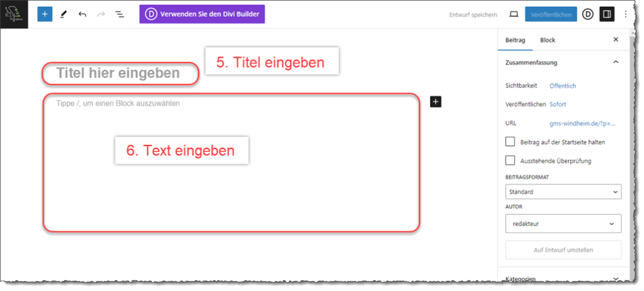Image resolution: width=644 pixels, height=291 pixels.
Task: Open the document overview list icon
Action: pyautogui.click(x=119, y=14)
